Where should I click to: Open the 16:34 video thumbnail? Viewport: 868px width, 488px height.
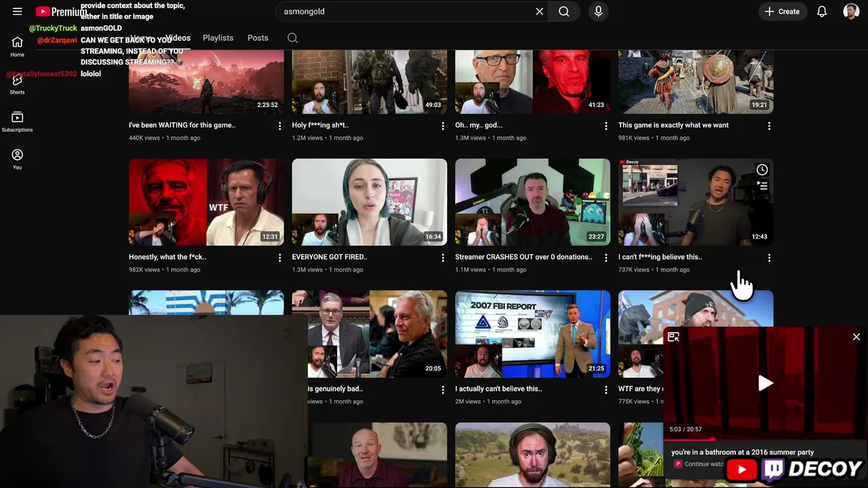(370, 202)
